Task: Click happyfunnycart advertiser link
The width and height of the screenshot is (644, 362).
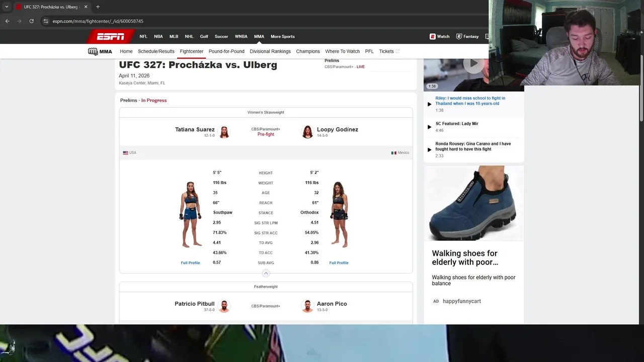Action: (x=461, y=301)
